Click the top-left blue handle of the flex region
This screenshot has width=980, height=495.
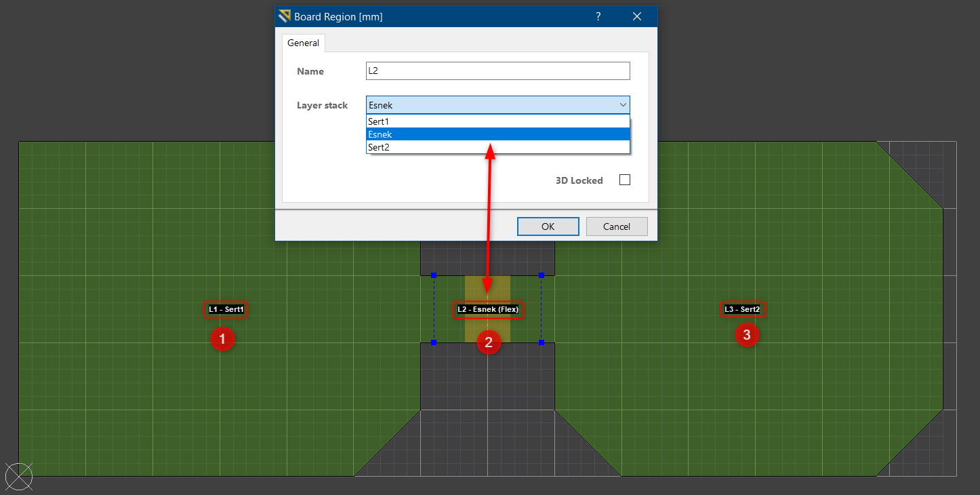[x=434, y=275]
